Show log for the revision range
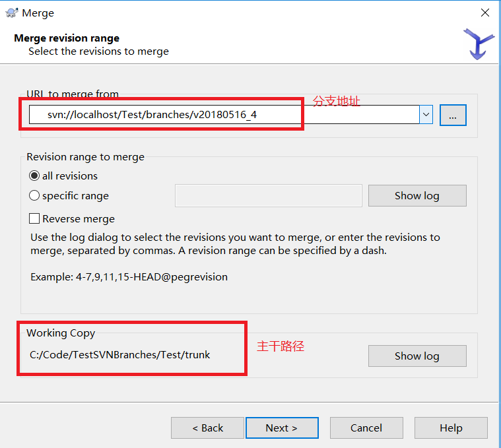 [x=417, y=195]
